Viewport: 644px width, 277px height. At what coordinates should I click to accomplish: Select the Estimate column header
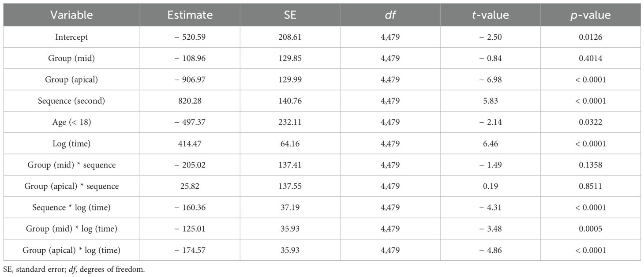[190, 15]
